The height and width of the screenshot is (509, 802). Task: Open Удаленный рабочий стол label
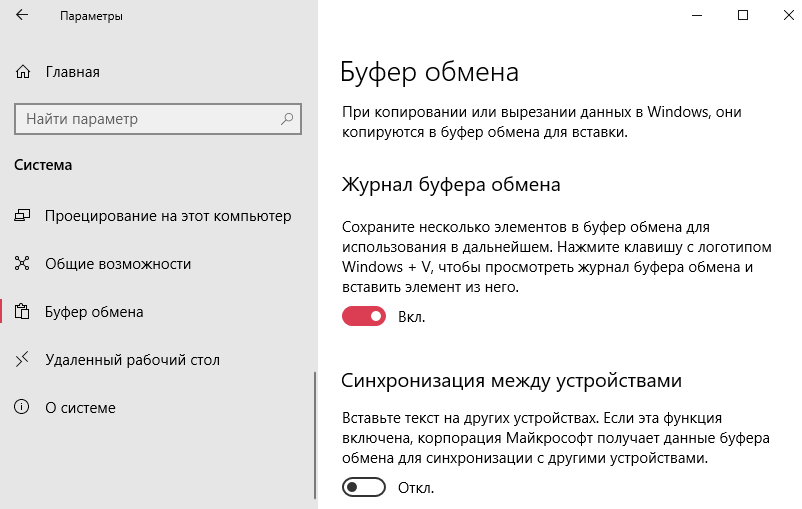(x=132, y=360)
